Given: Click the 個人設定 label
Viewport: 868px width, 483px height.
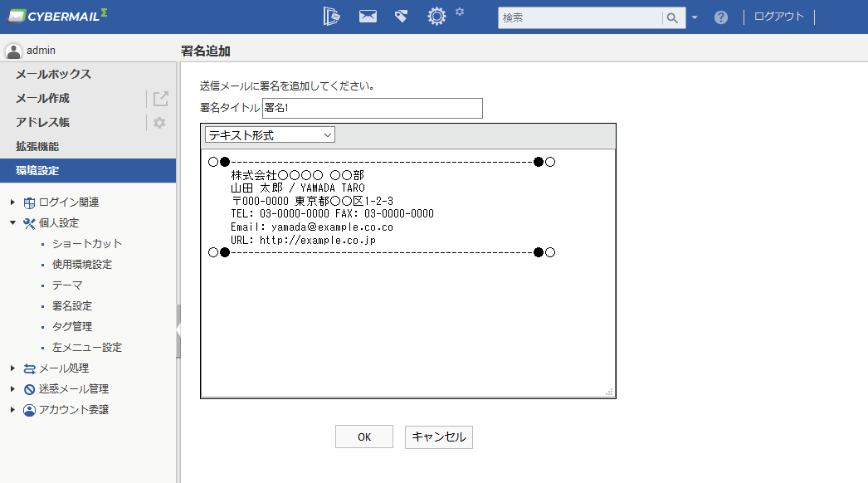Looking at the screenshot, I should coord(59,222).
